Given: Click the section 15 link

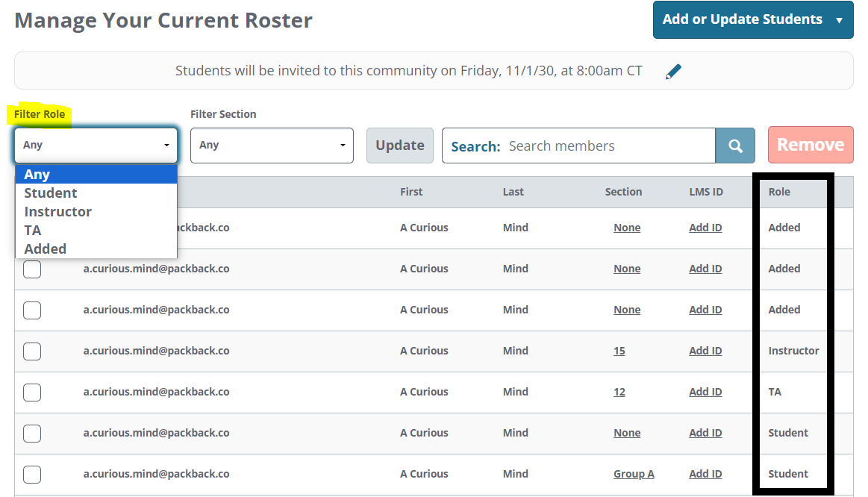Looking at the screenshot, I should (619, 351).
